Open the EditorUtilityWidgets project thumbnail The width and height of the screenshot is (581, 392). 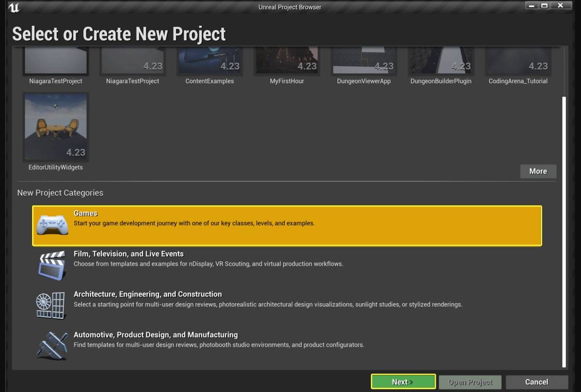tap(56, 127)
